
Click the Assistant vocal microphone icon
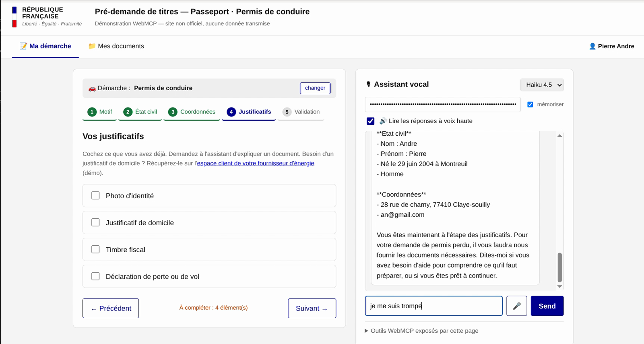(368, 84)
